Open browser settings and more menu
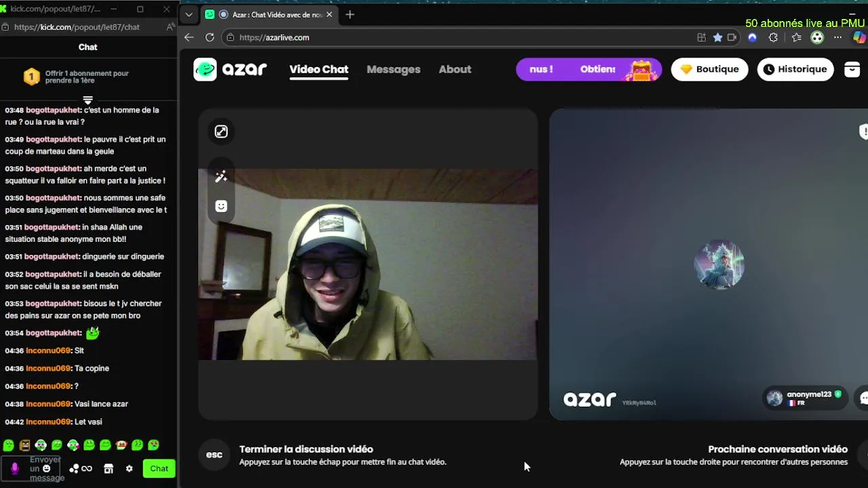This screenshot has height=488, width=868. (838, 37)
